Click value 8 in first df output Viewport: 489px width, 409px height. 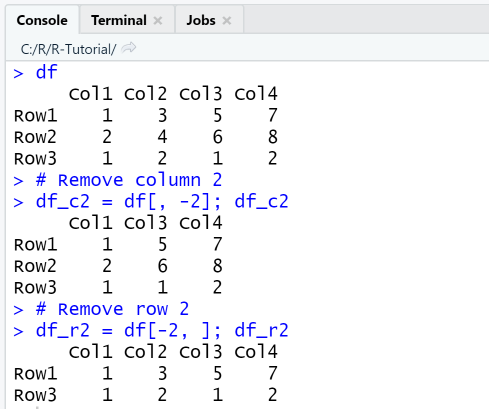pos(273,137)
